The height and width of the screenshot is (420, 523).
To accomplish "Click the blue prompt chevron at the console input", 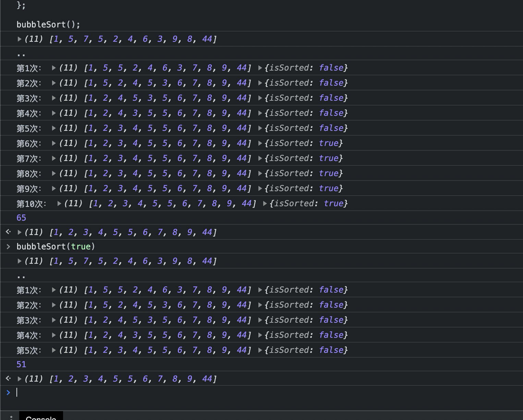I will pyautogui.click(x=8, y=393).
